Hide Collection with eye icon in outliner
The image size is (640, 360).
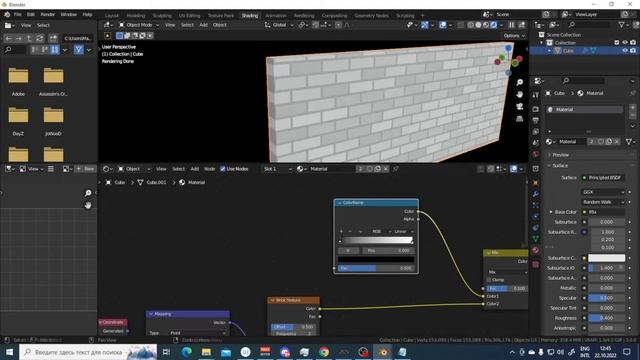pyautogui.click(x=625, y=42)
